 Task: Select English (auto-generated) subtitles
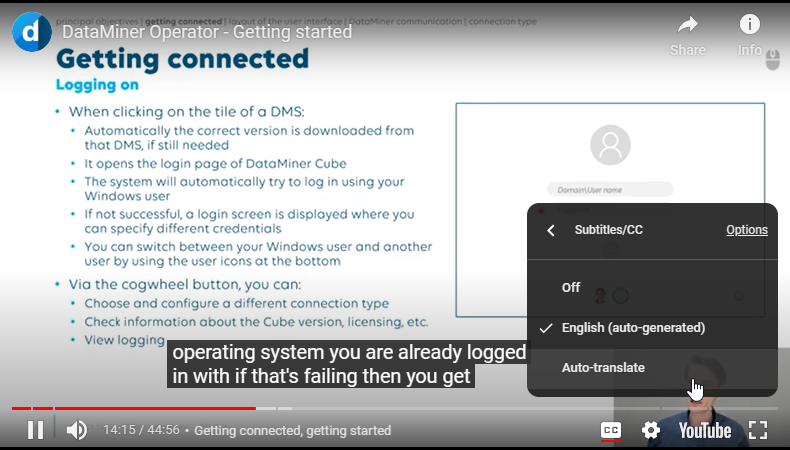(x=652, y=328)
